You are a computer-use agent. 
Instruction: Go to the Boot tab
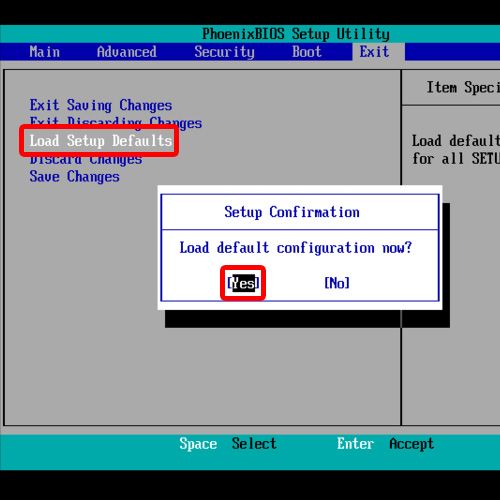tap(307, 52)
